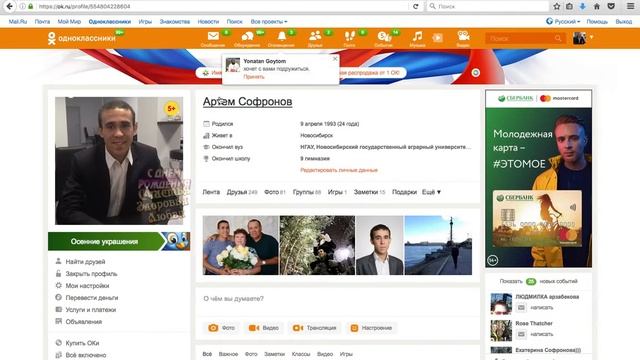Expand the Ещё profile menu

(x=431, y=192)
